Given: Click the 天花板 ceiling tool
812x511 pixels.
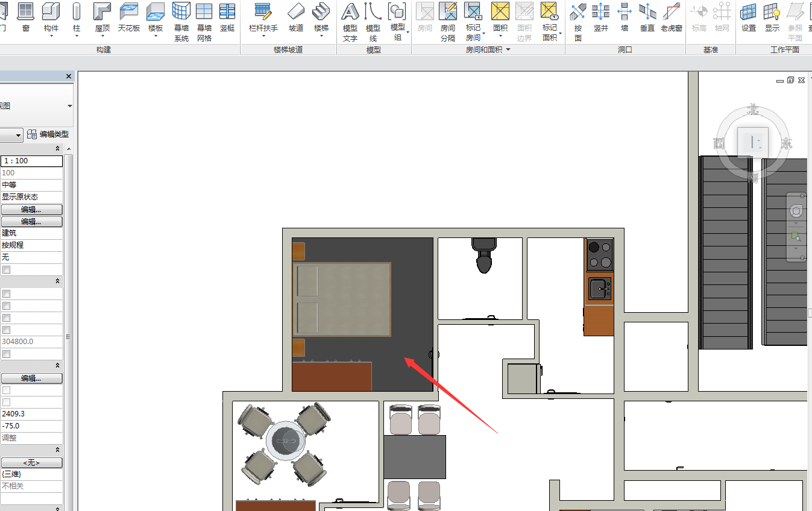Looking at the screenshot, I should pos(128,18).
